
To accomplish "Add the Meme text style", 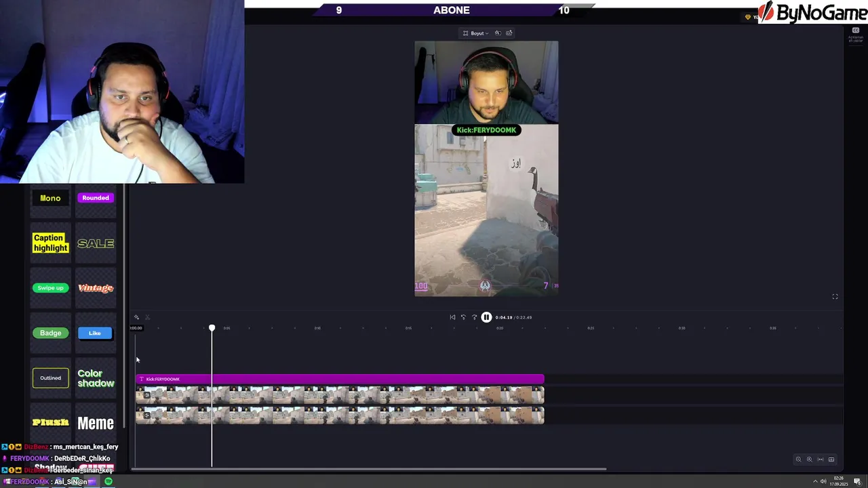I will point(96,423).
